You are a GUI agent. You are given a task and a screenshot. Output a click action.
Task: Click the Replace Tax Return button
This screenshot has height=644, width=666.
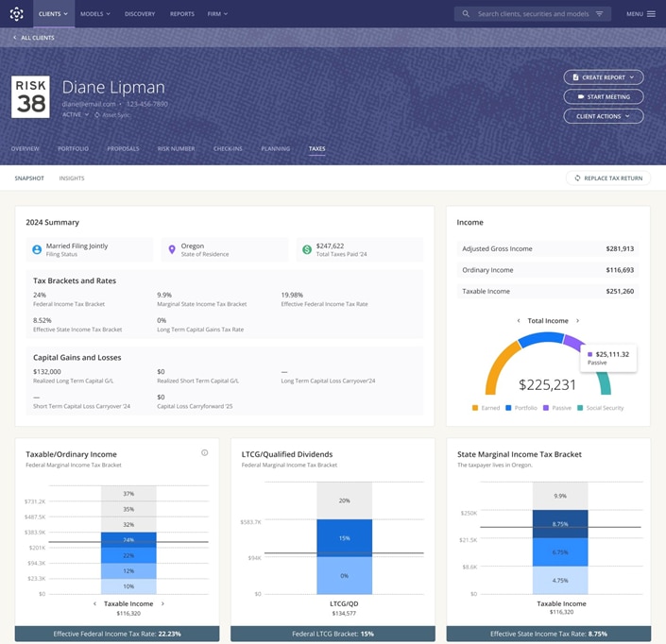pos(607,178)
